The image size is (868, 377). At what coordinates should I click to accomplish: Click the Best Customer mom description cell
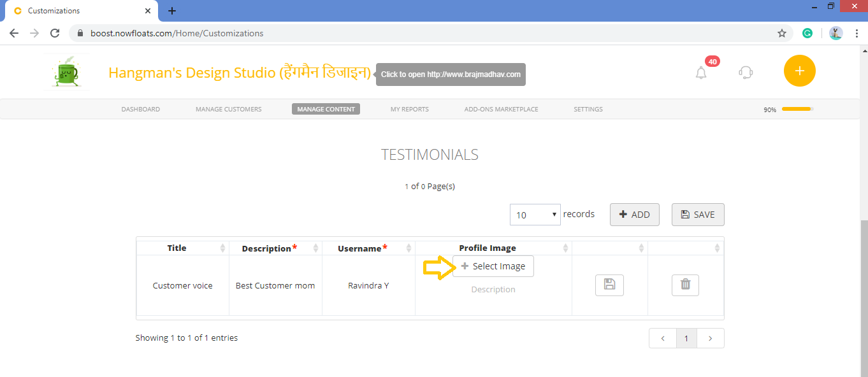(x=275, y=285)
